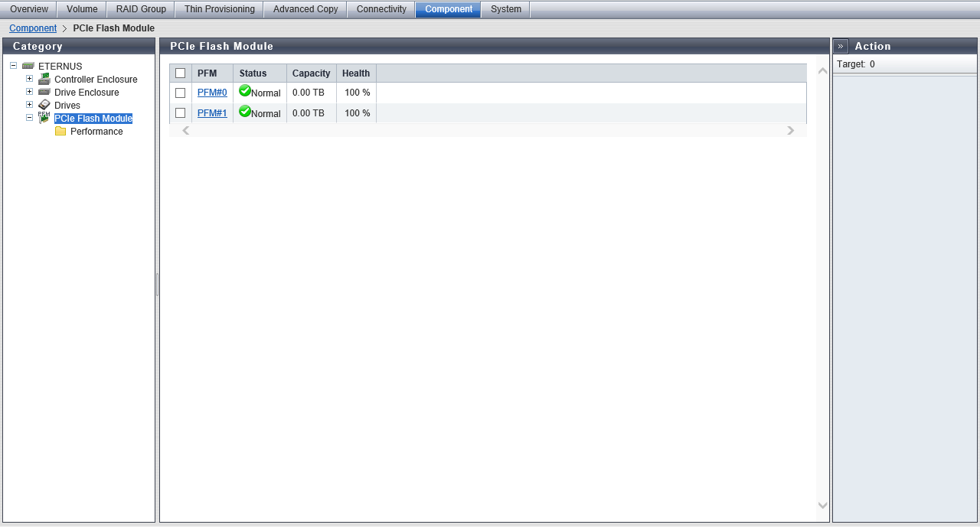Click the Drive Enclosure icon in tree
This screenshot has width=980, height=528.
[x=44, y=93]
